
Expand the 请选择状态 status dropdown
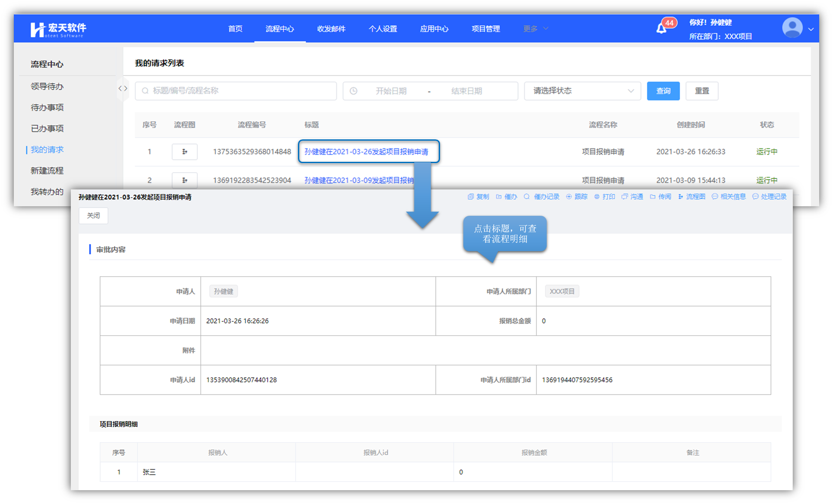582,91
